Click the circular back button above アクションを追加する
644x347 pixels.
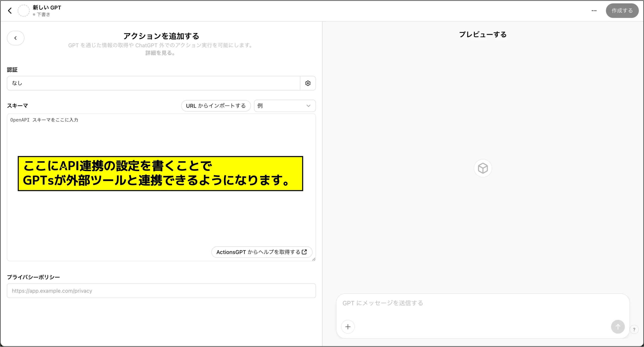coord(16,38)
